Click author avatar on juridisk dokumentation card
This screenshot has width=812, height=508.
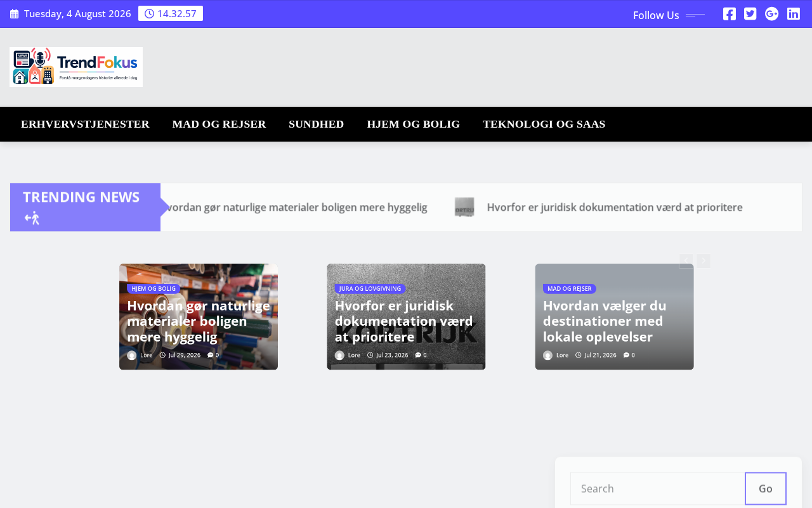pos(340,356)
